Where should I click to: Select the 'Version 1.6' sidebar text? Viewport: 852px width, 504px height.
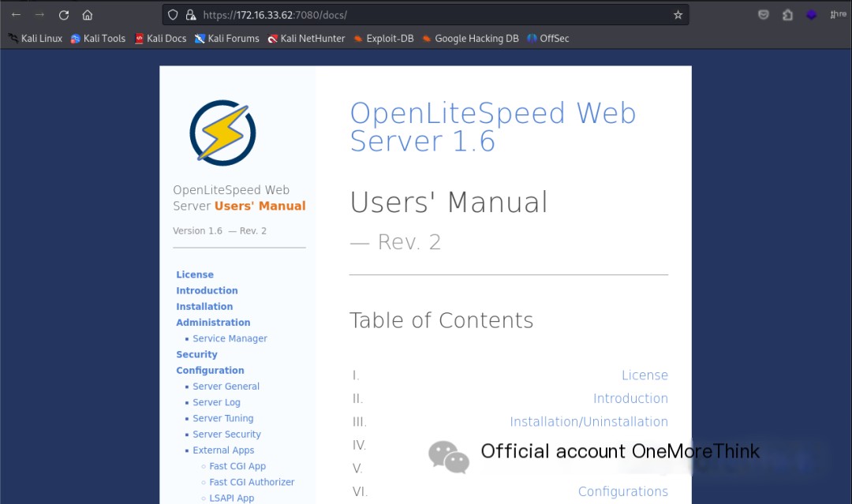pos(197,231)
